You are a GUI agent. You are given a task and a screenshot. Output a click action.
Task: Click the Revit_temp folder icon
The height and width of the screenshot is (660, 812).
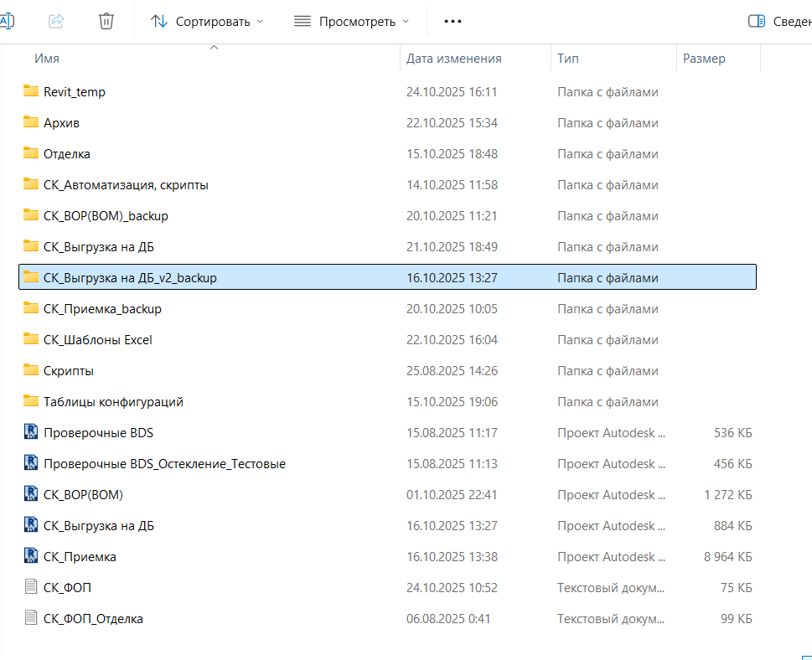coord(31,91)
